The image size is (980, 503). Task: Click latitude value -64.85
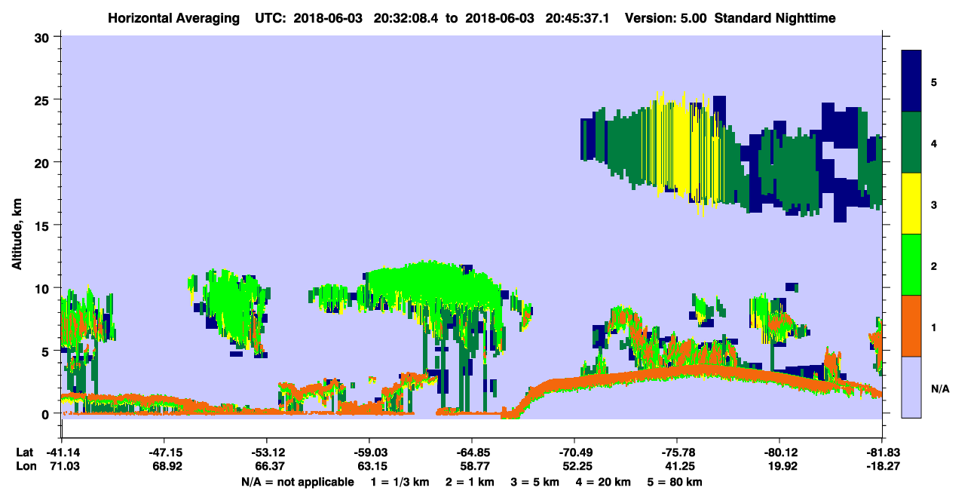(472, 452)
